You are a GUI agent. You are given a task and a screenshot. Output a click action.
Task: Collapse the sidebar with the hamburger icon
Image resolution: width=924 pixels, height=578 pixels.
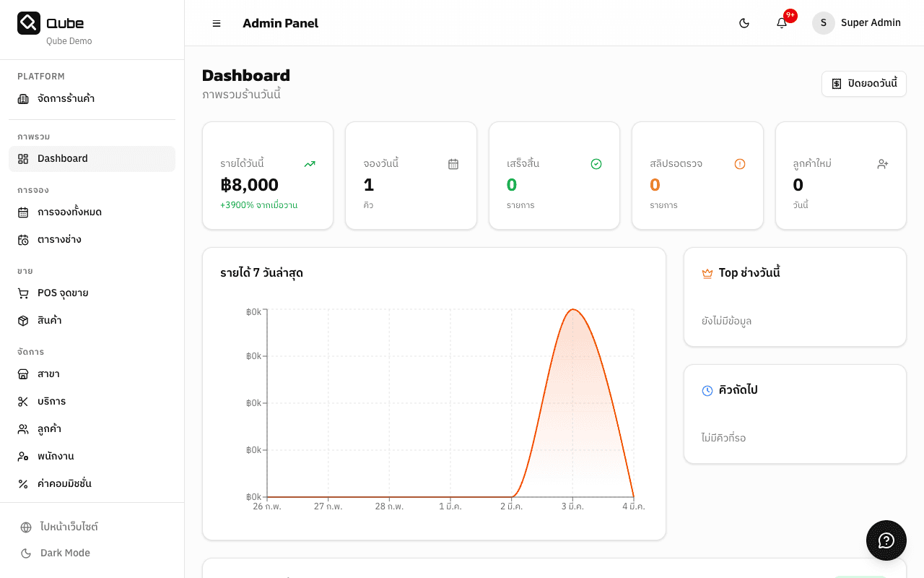pyautogui.click(x=216, y=23)
